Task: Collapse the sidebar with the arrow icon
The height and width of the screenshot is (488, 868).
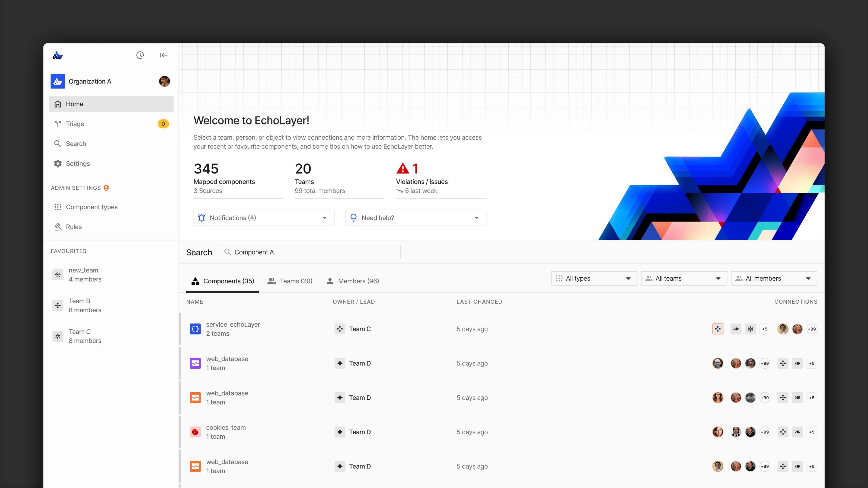Action: 163,55
